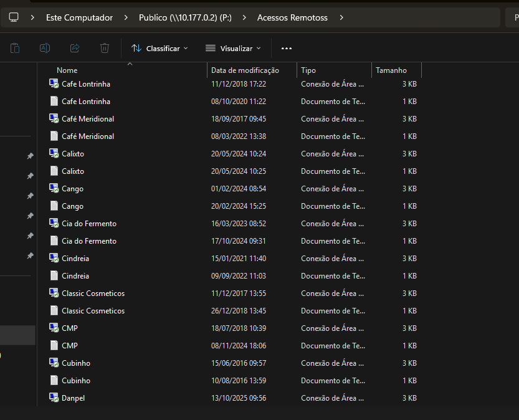Navigate to Este Computador in breadcrumb
Image resolution: width=519 pixels, height=420 pixels.
click(79, 17)
